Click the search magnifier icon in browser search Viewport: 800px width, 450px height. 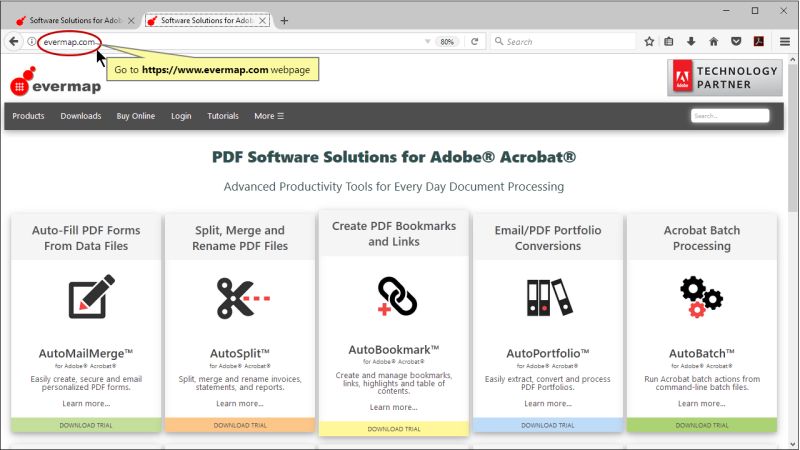pyautogui.click(x=499, y=41)
